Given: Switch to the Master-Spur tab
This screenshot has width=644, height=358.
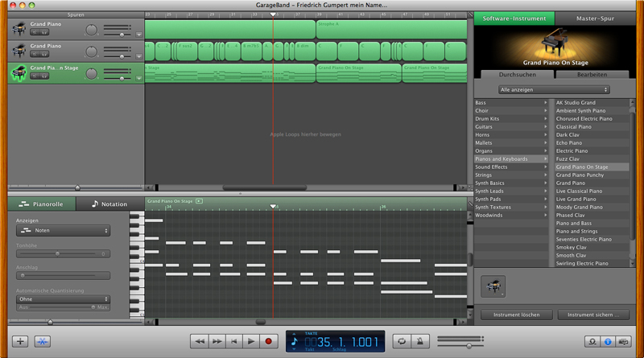Looking at the screenshot, I should click(x=595, y=19).
